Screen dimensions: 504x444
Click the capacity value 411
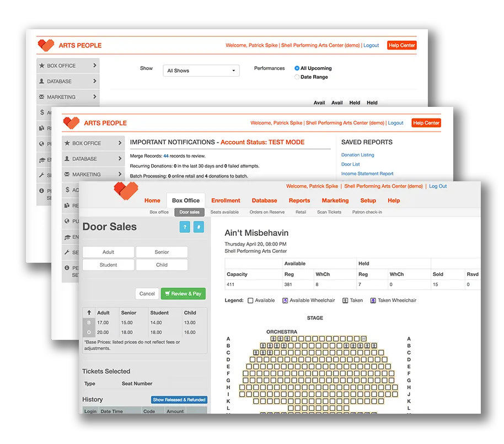tap(230, 284)
